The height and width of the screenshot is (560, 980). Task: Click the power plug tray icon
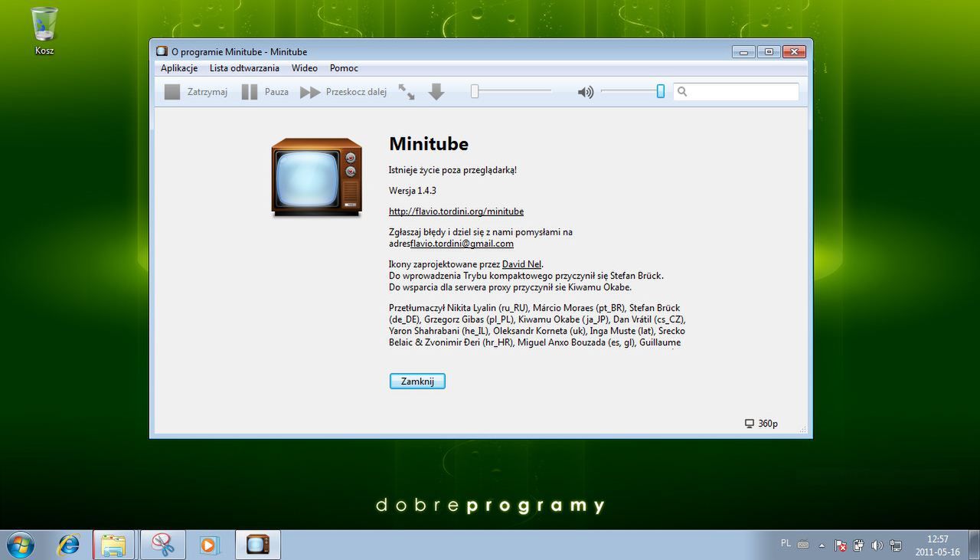(859, 545)
